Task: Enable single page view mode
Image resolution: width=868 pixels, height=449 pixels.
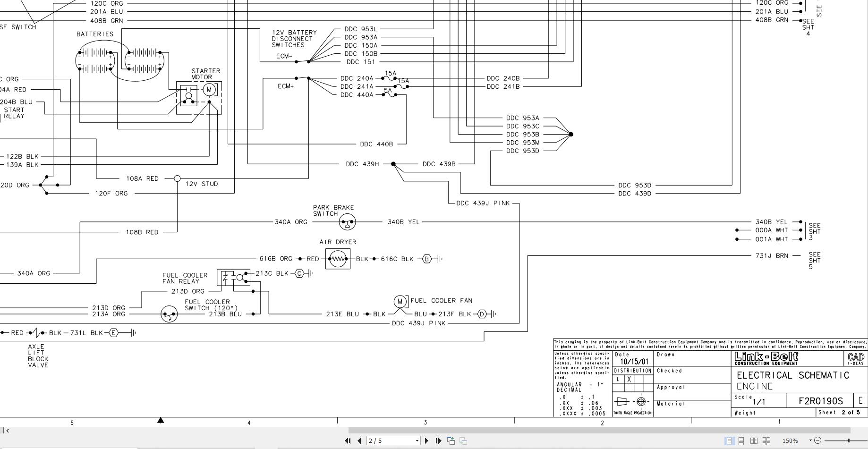Action: click(x=730, y=441)
